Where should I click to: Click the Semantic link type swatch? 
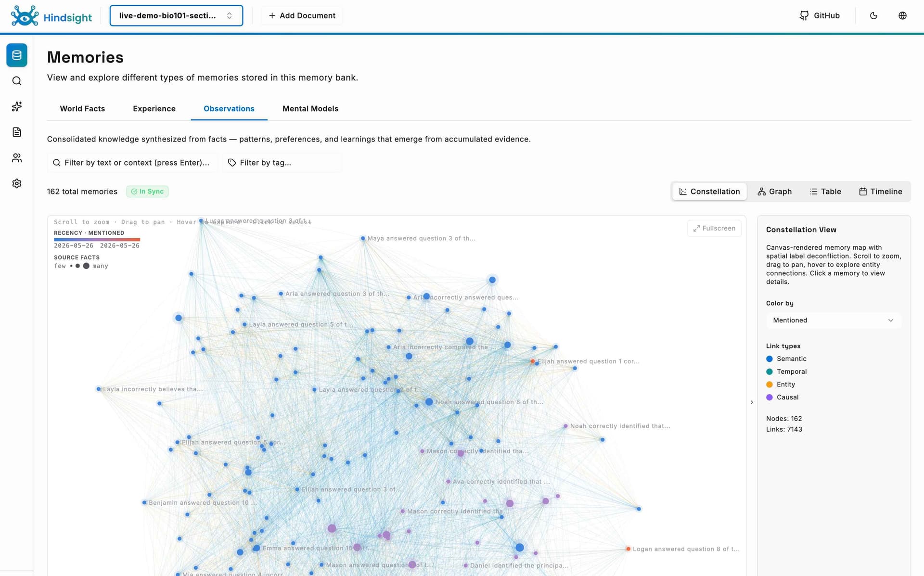pyautogui.click(x=769, y=359)
